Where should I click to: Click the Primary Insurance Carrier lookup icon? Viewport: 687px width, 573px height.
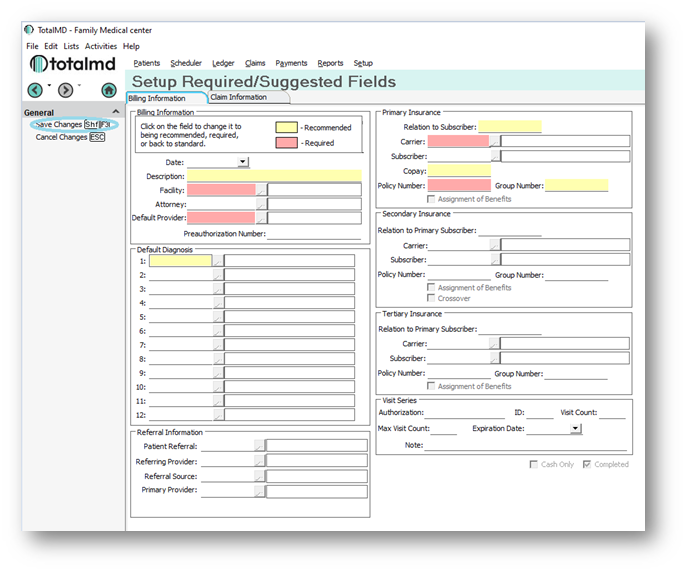495,142
